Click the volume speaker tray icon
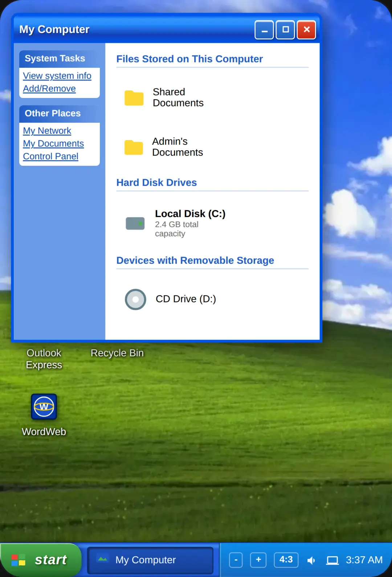The height and width of the screenshot is (577, 392). click(311, 561)
